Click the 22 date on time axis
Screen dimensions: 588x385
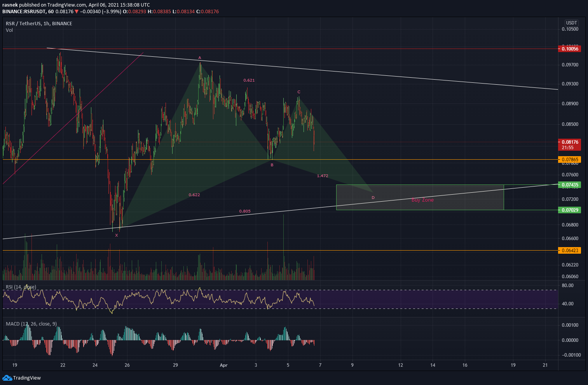click(x=63, y=365)
